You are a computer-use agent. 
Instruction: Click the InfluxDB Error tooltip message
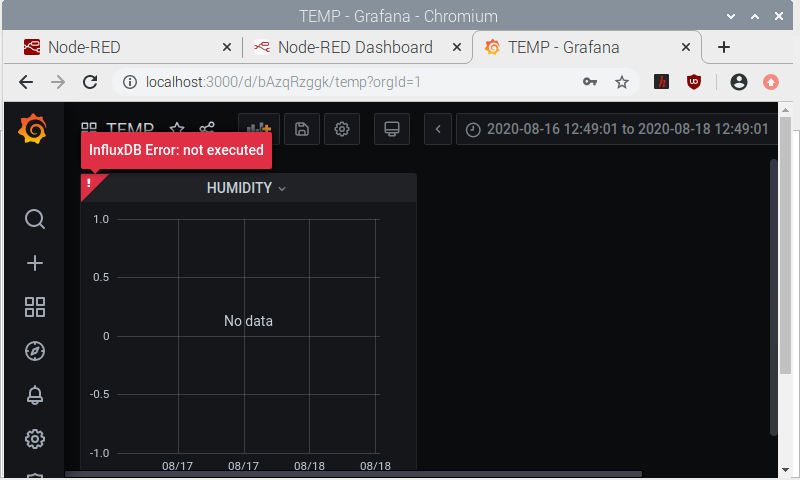click(176, 150)
